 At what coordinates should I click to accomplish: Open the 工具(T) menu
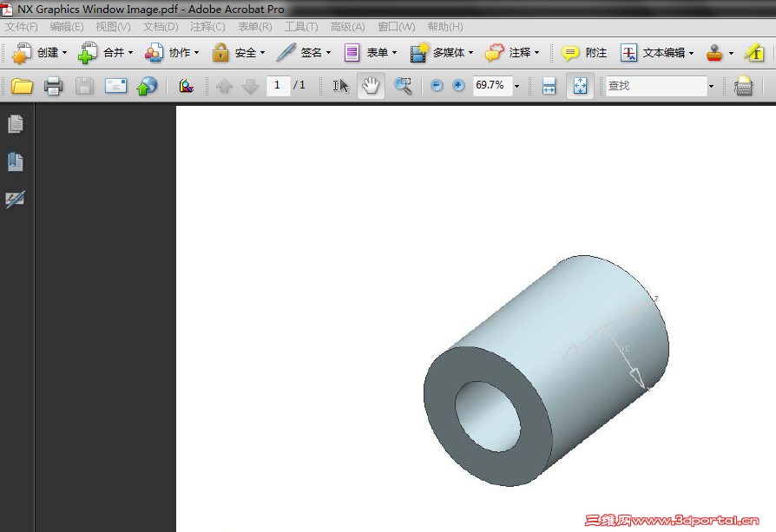[x=301, y=27]
